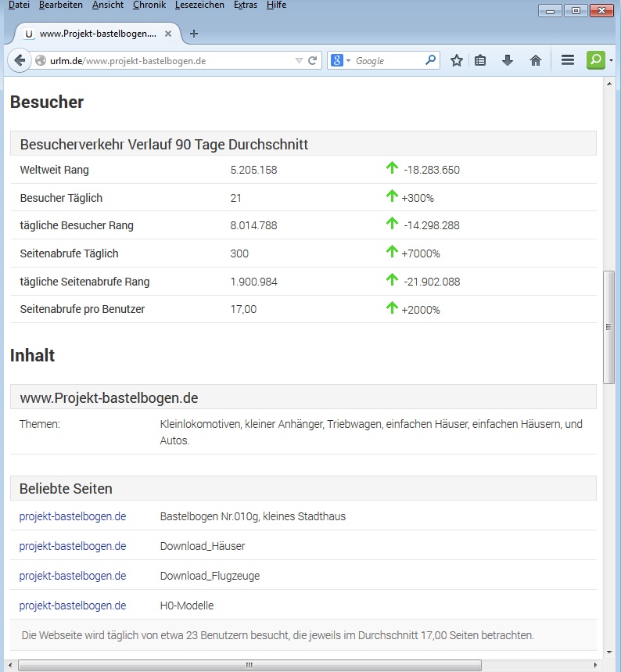Close the browser window
Screen dimensions: 621x672
[601, 11]
